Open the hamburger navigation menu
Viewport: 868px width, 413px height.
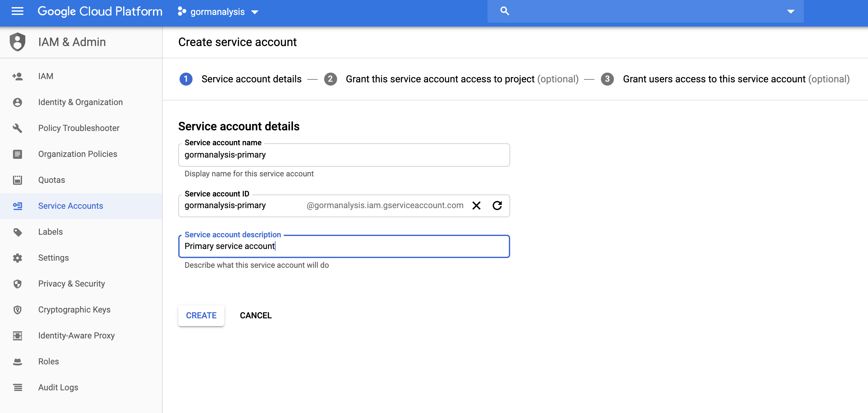click(17, 11)
